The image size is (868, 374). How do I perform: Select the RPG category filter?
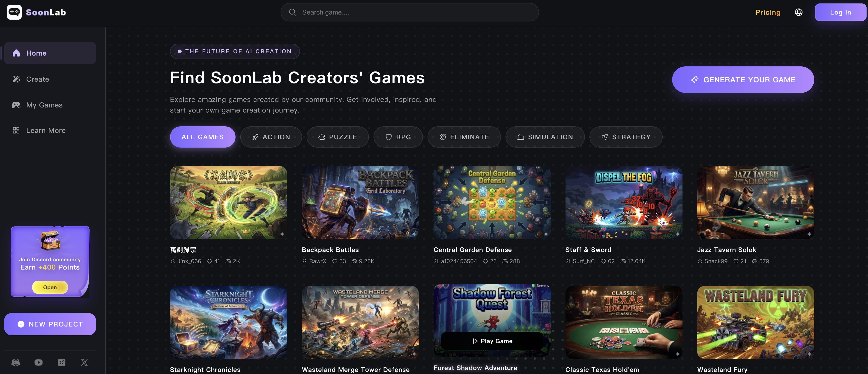398,137
